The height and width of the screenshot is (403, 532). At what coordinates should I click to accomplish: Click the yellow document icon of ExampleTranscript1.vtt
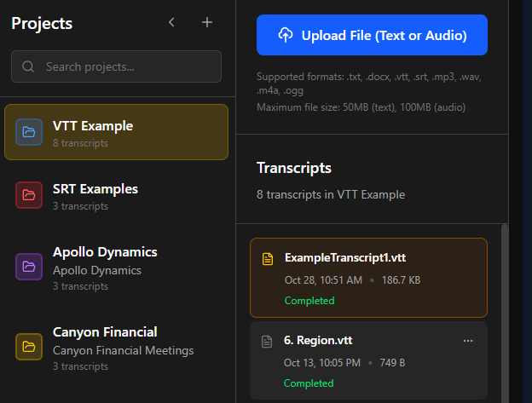pyautogui.click(x=268, y=259)
